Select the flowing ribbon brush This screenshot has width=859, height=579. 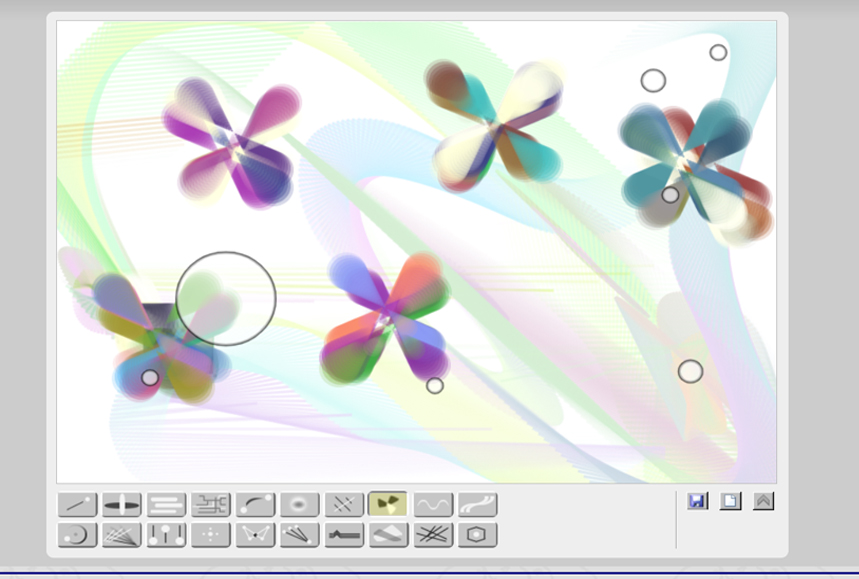pyautogui.click(x=478, y=505)
